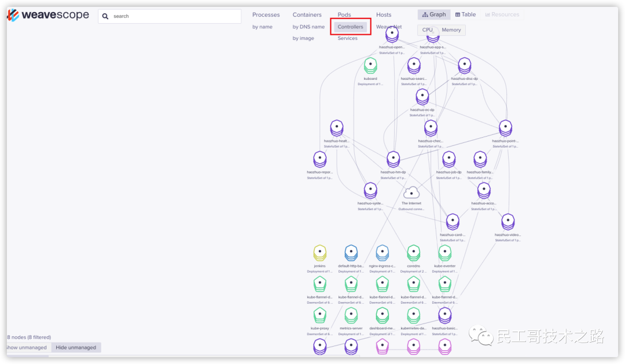Select the haozhuo-ec-dp node
The image size is (625, 364).
[422, 97]
